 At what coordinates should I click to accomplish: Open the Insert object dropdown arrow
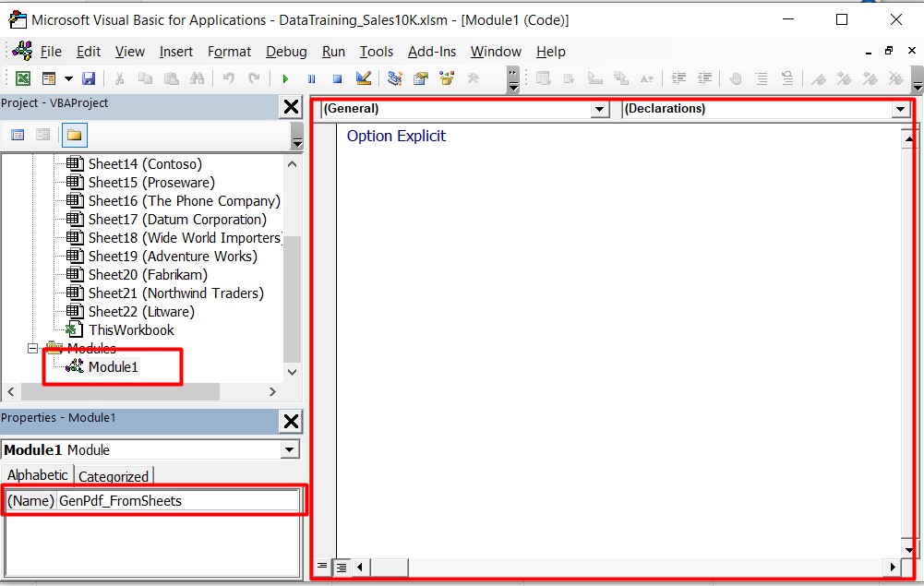click(x=68, y=78)
